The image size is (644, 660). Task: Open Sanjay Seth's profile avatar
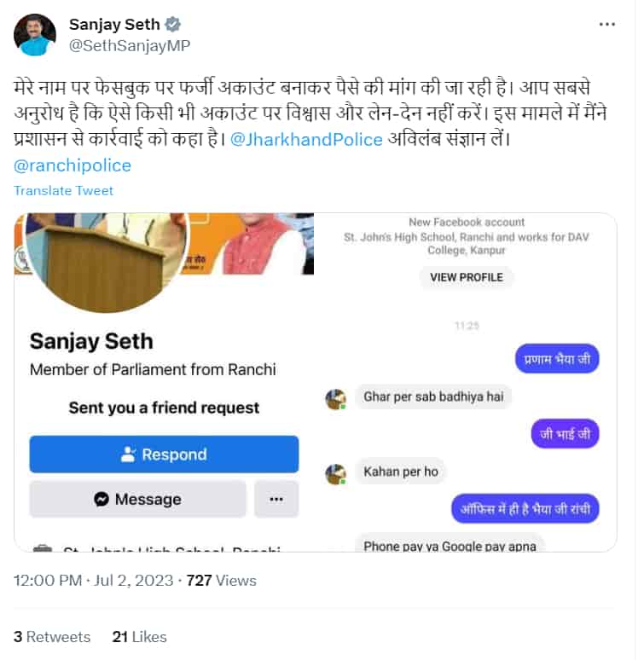35,34
